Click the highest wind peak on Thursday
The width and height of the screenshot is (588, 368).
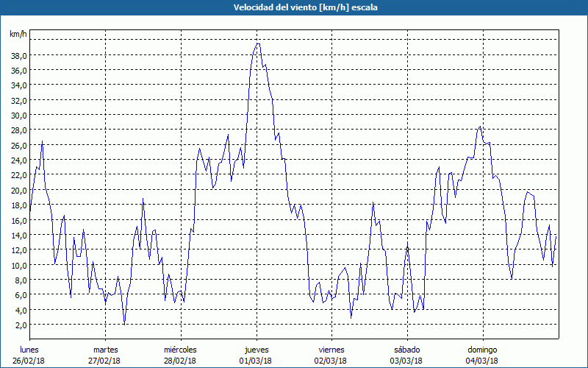257,43
